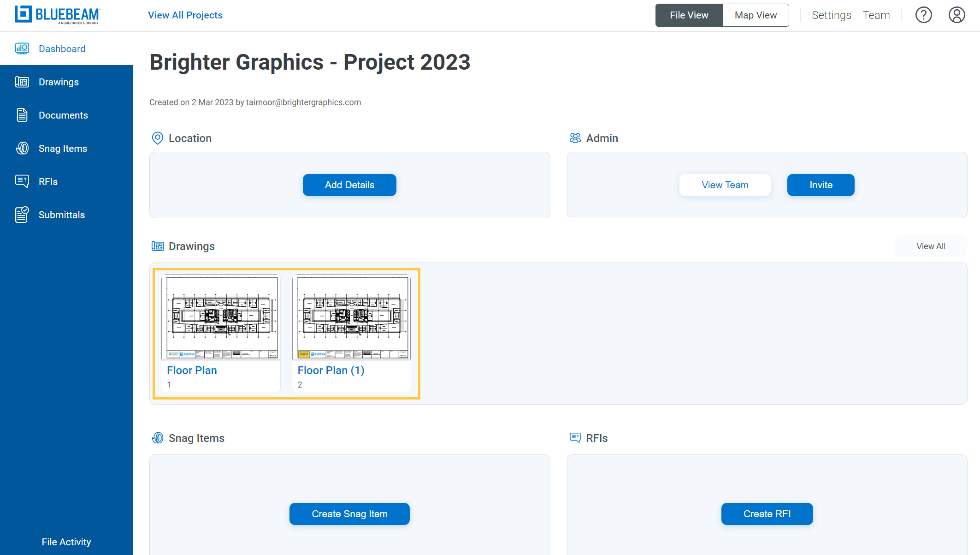
Task: Click the Admin people icon
Action: [x=575, y=138]
